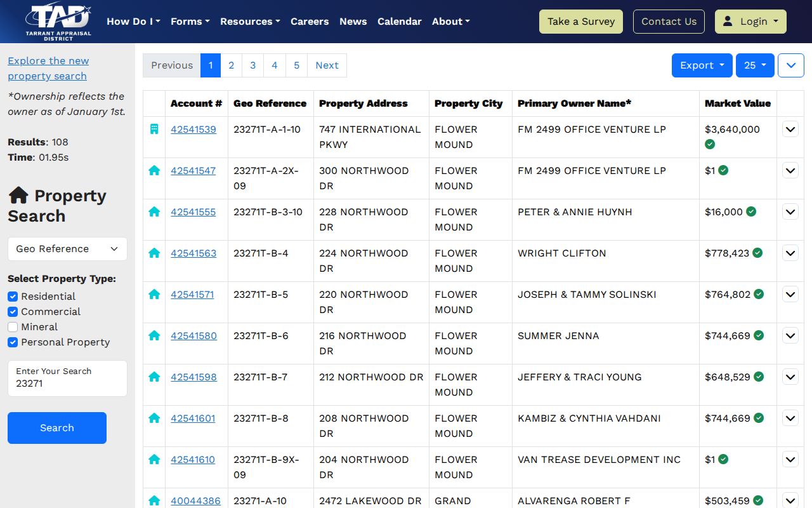Open account 42541563 link
Screen dimensions: 812x508
193,253
